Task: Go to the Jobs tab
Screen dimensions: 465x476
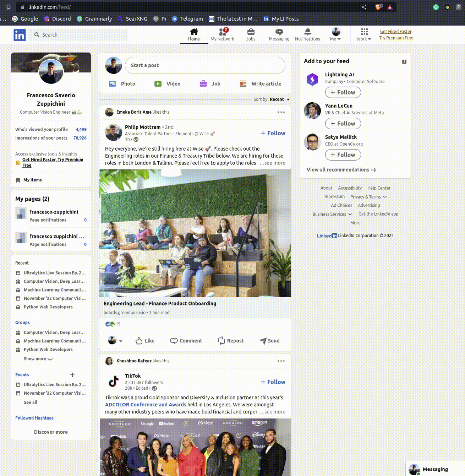Action: tap(251, 35)
